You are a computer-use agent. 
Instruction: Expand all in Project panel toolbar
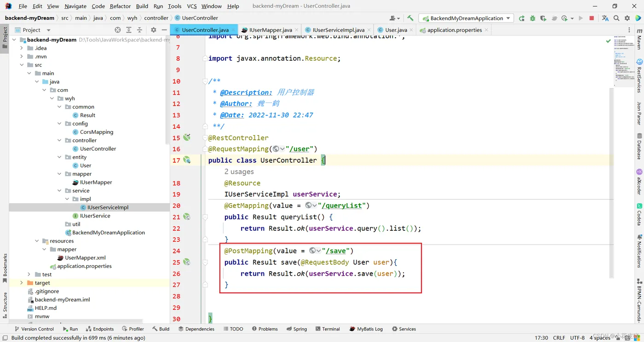(x=129, y=30)
